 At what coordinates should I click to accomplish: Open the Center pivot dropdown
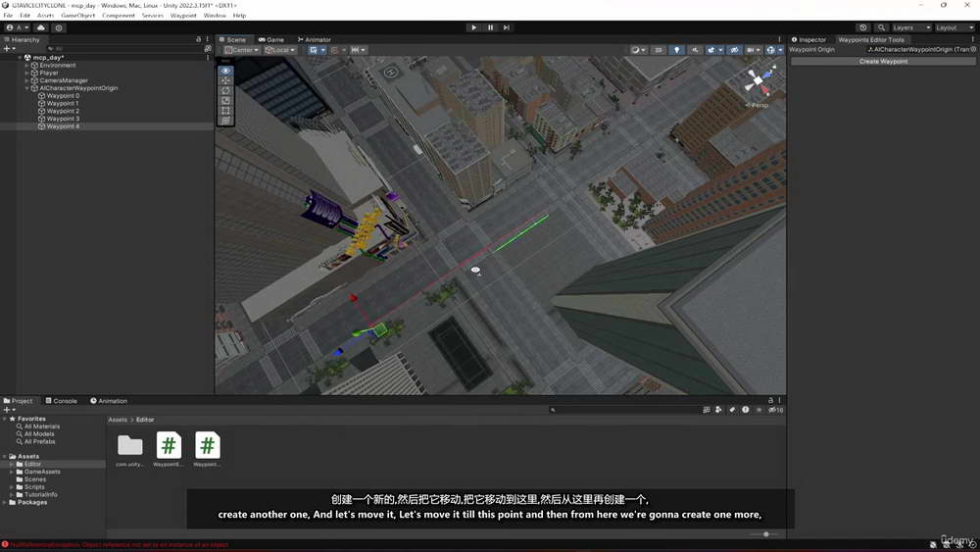(242, 50)
